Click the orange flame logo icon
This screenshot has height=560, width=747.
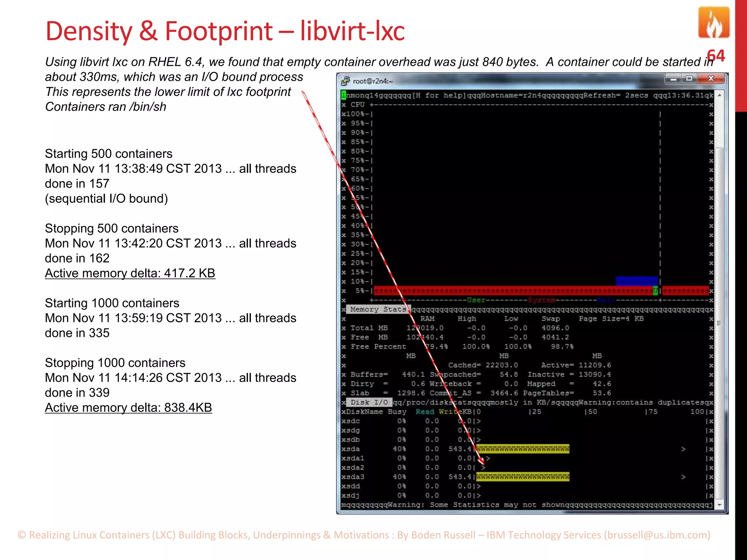coord(714,23)
